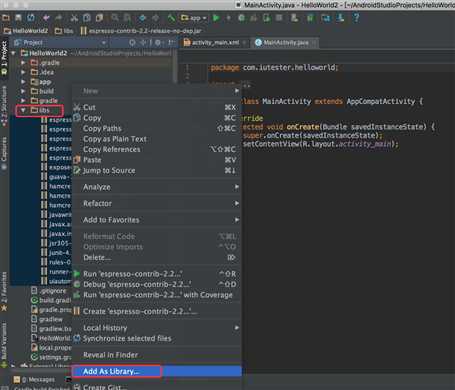Click the package name com.iutester.helloworld in editor
This screenshot has width=455, height=390.
coord(289,67)
